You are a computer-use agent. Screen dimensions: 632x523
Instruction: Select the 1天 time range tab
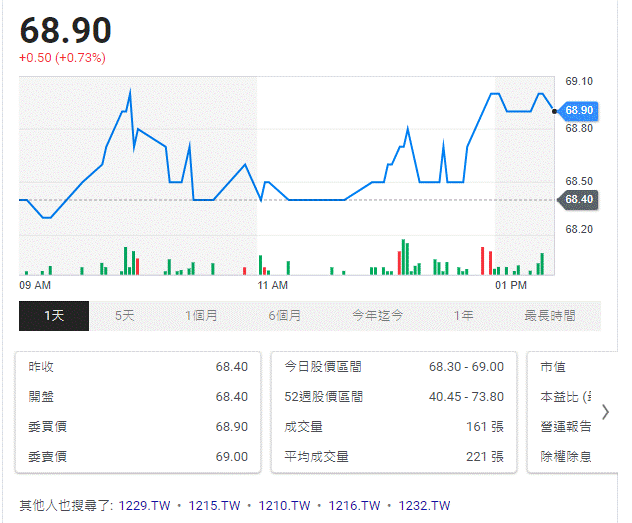click(x=54, y=315)
